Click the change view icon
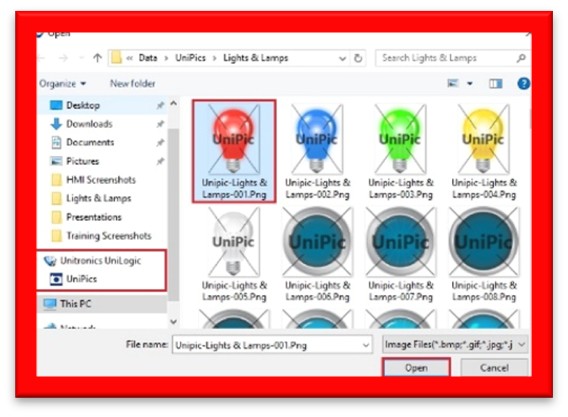 click(x=453, y=84)
